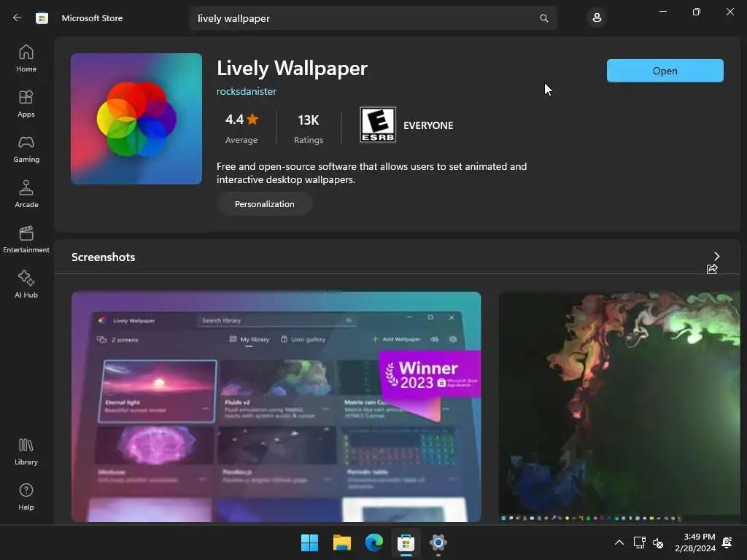Open Settings gear in taskbar
The width and height of the screenshot is (747, 560).
438,542
